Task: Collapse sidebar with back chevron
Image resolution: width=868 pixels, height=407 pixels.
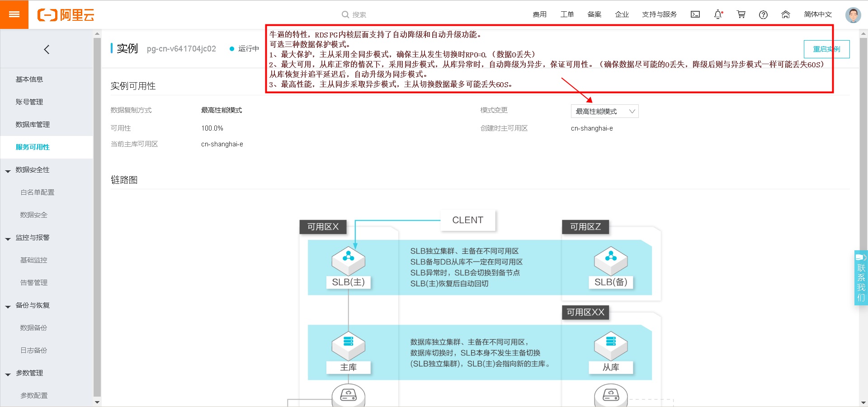Action: (x=47, y=50)
